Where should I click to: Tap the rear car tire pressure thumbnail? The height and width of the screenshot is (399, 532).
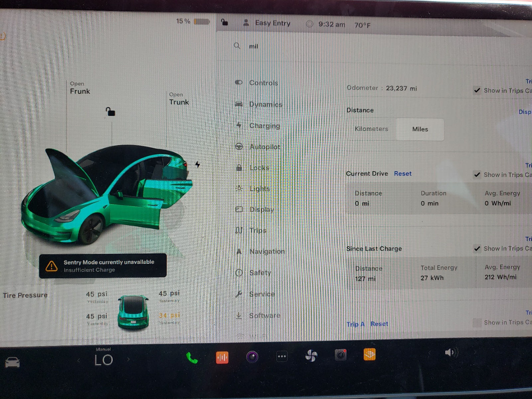133,312
